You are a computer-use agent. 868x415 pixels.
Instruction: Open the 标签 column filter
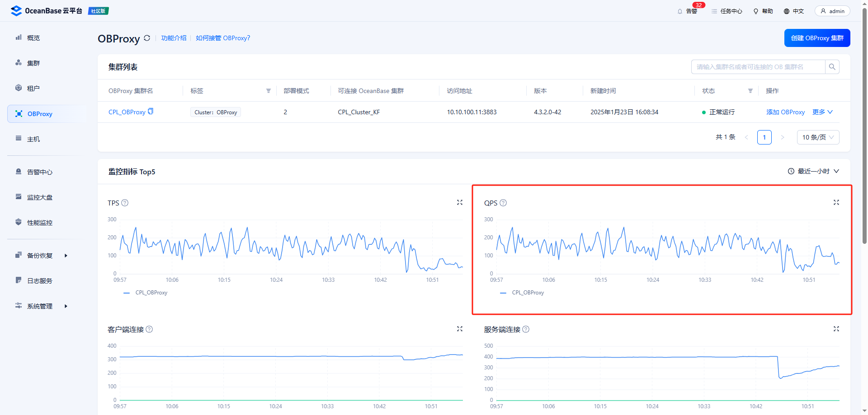click(269, 91)
